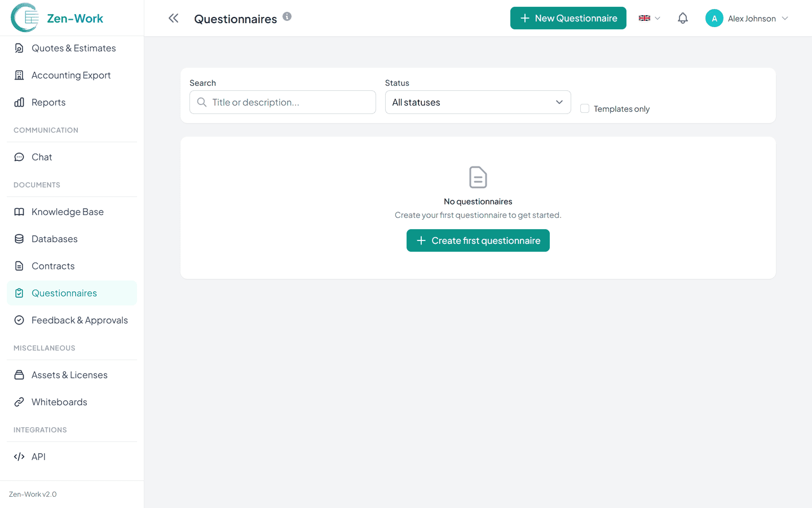Open the Contracts document icon
812x508 pixels.
[x=19, y=266]
